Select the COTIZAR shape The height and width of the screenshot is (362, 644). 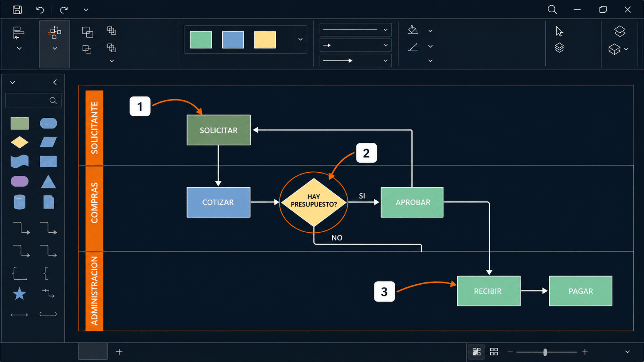tap(218, 202)
